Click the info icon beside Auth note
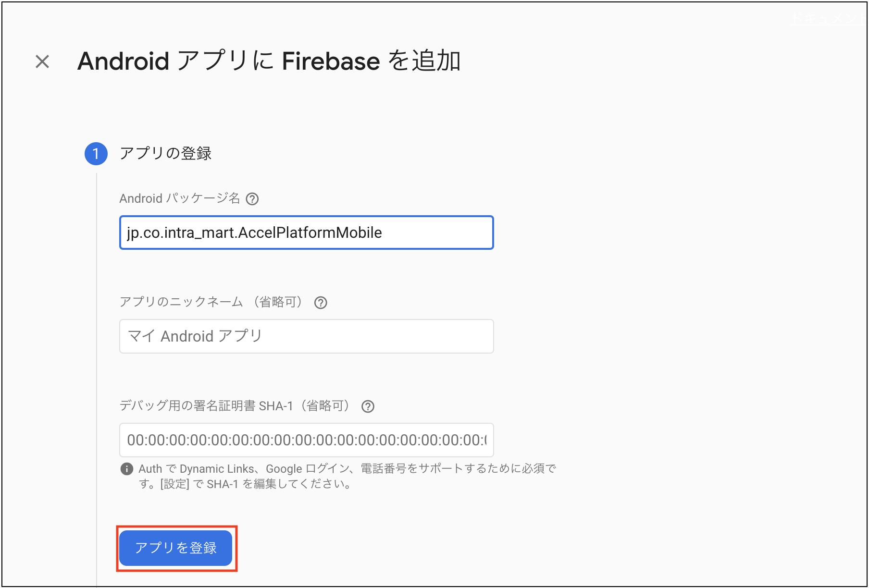 [127, 469]
